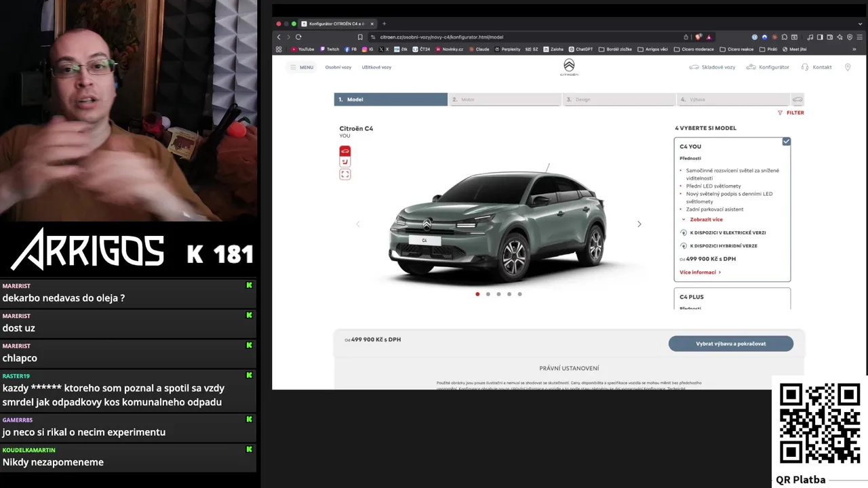
Task: Click Vybrat výbavu a pokračovat button
Action: click(731, 344)
